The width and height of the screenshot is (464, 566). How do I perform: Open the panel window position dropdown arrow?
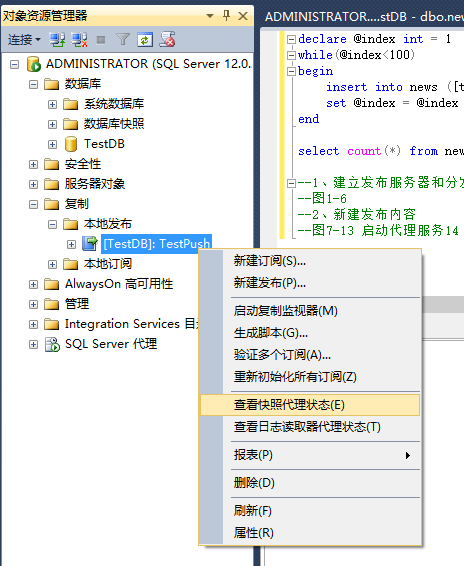click(x=210, y=16)
